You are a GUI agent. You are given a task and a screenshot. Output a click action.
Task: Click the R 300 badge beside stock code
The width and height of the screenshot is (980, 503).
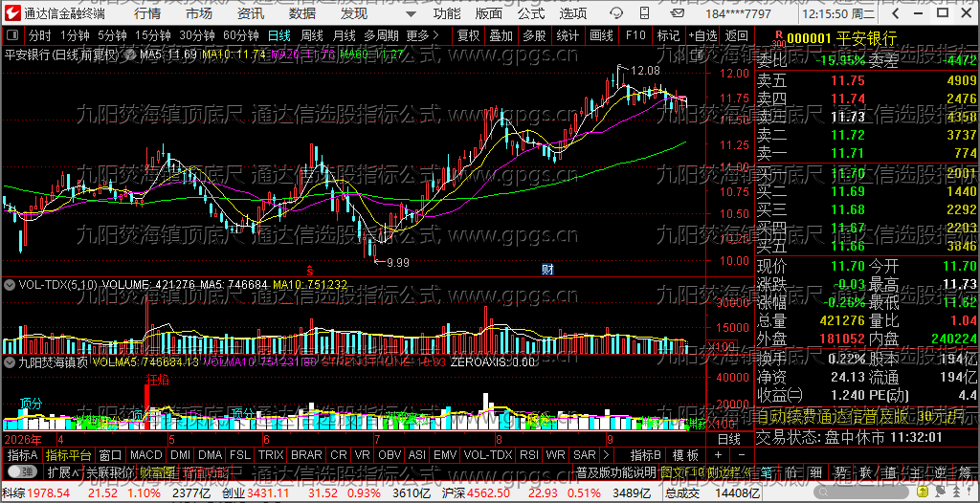pyautogui.click(x=778, y=39)
